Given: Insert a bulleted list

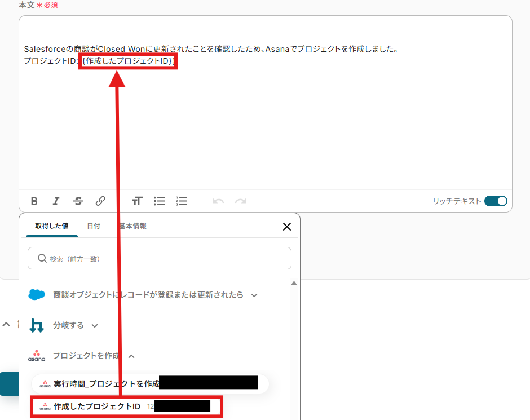Looking at the screenshot, I should 159,201.
